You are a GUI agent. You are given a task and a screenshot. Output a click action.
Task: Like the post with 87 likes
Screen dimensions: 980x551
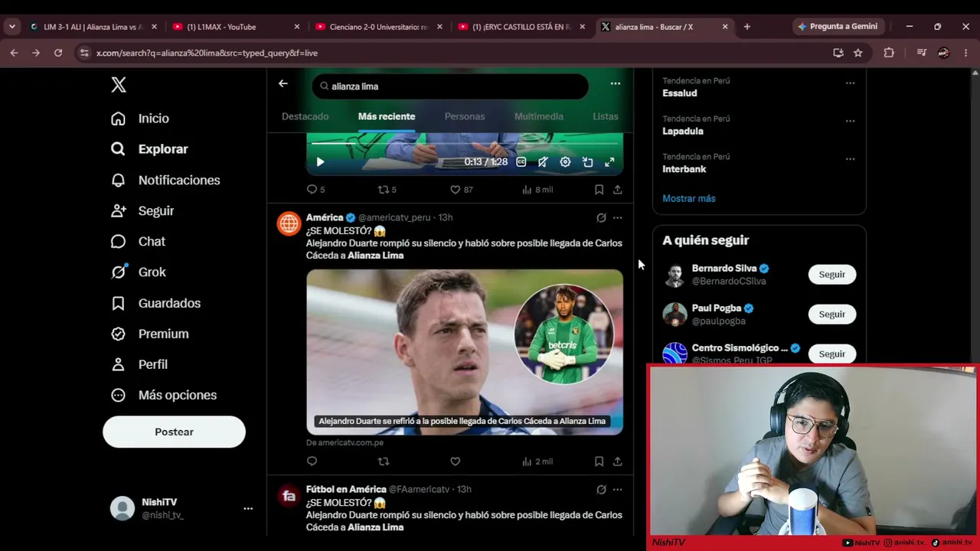[462, 190]
